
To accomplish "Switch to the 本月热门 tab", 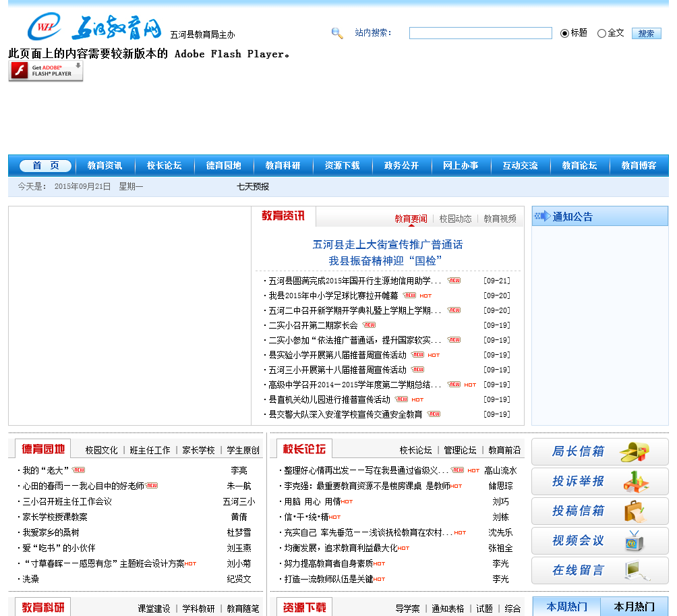I will (x=634, y=607).
